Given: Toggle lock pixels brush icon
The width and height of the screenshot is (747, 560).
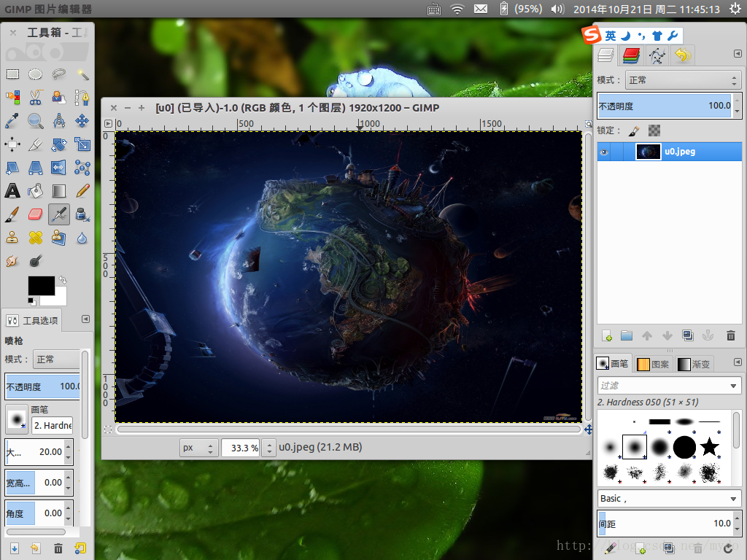Looking at the screenshot, I should [x=634, y=131].
